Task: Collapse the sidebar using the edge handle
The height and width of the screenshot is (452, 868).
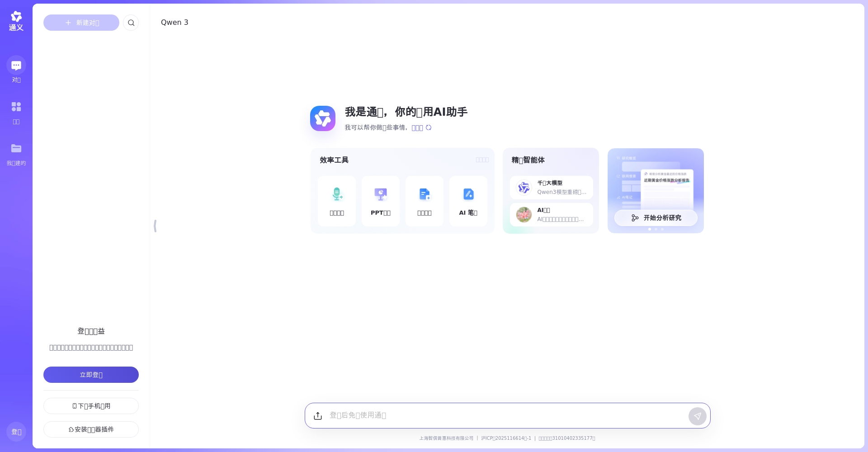Action: click(x=156, y=226)
